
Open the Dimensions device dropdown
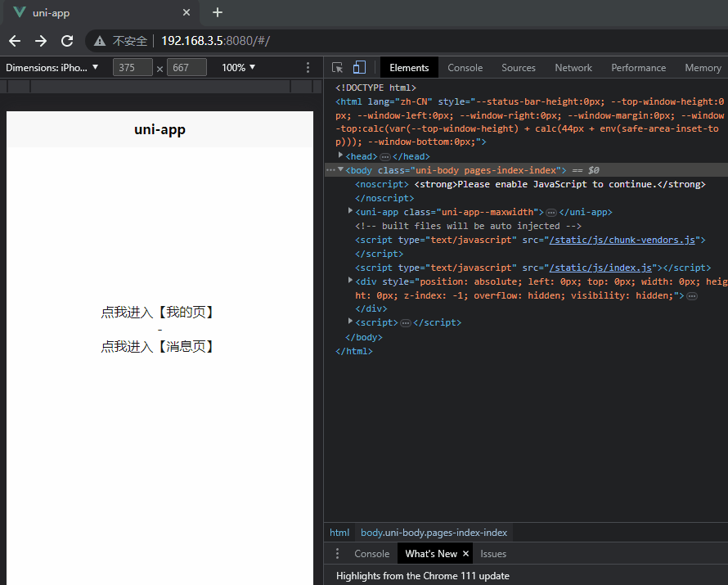52,68
